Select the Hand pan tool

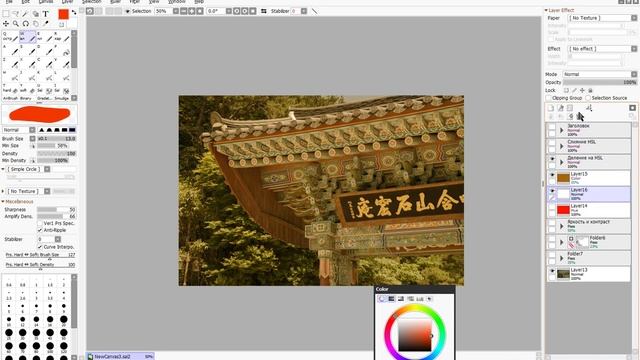coord(36,24)
